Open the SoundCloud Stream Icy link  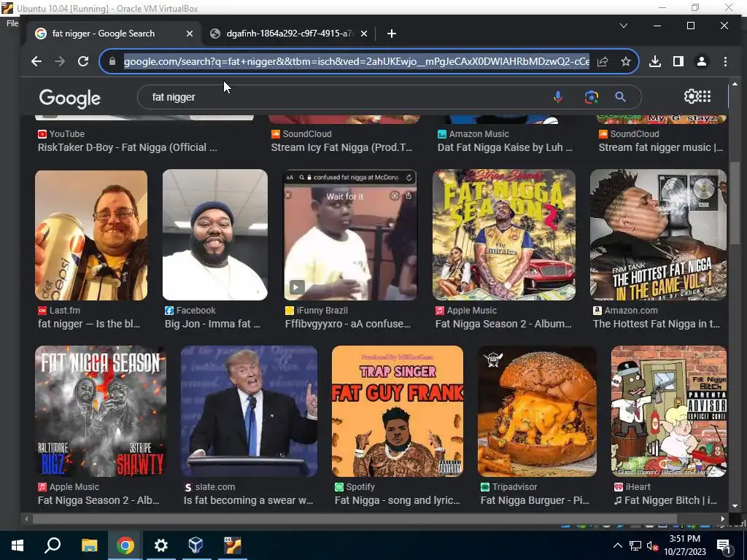click(x=341, y=147)
